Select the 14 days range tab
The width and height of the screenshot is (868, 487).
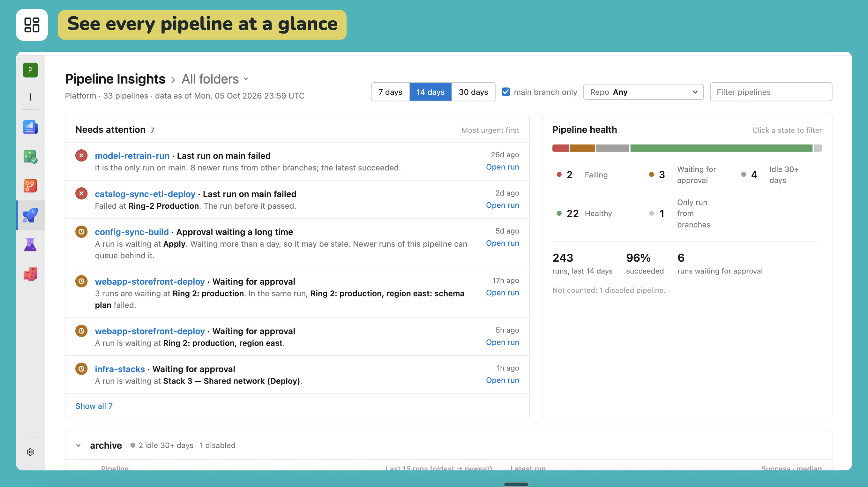(430, 92)
